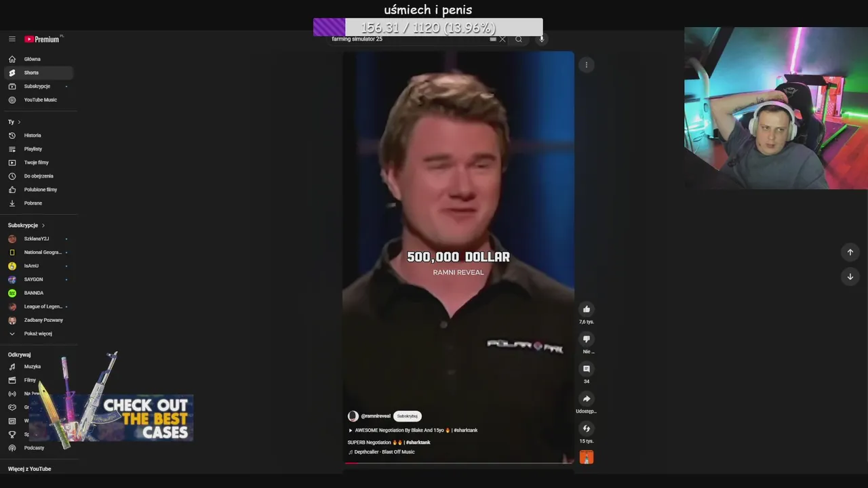Open the Short's three-dot options menu

(587, 65)
